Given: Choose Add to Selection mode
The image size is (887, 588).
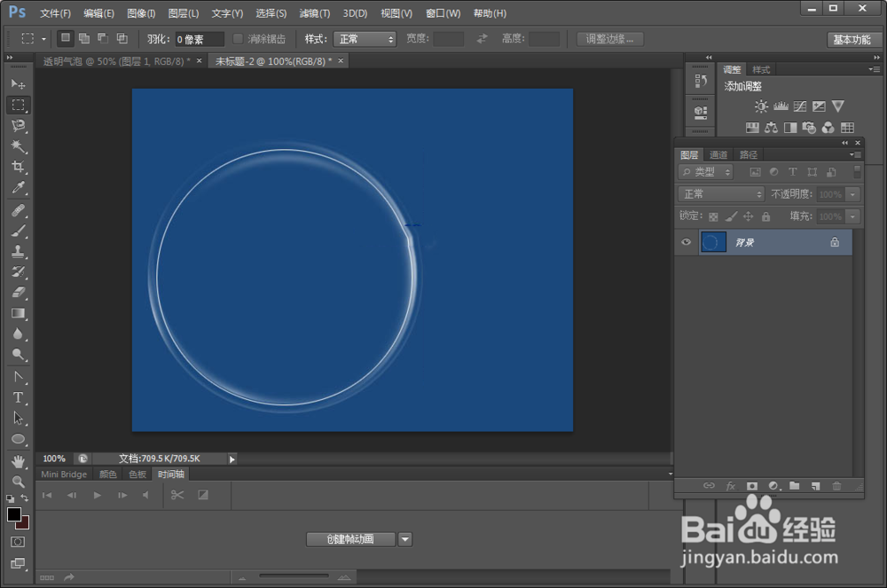Looking at the screenshot, I should point(84,38).
